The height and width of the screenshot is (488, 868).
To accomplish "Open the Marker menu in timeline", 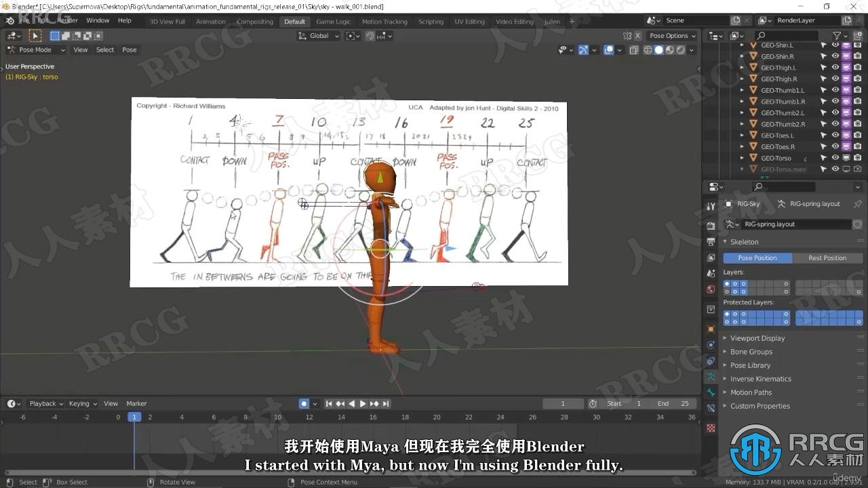I will pyautogui.click(x=136, y=404).
